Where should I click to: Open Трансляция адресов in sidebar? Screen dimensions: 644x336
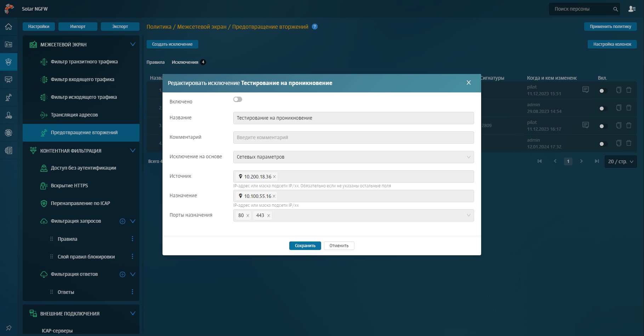pyautogui.click(x=74, y=115)
